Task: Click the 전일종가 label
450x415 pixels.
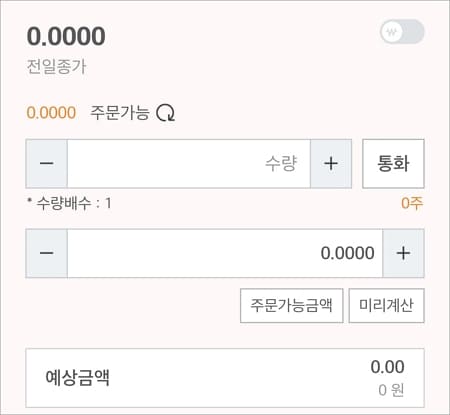Action: [56, 67]
